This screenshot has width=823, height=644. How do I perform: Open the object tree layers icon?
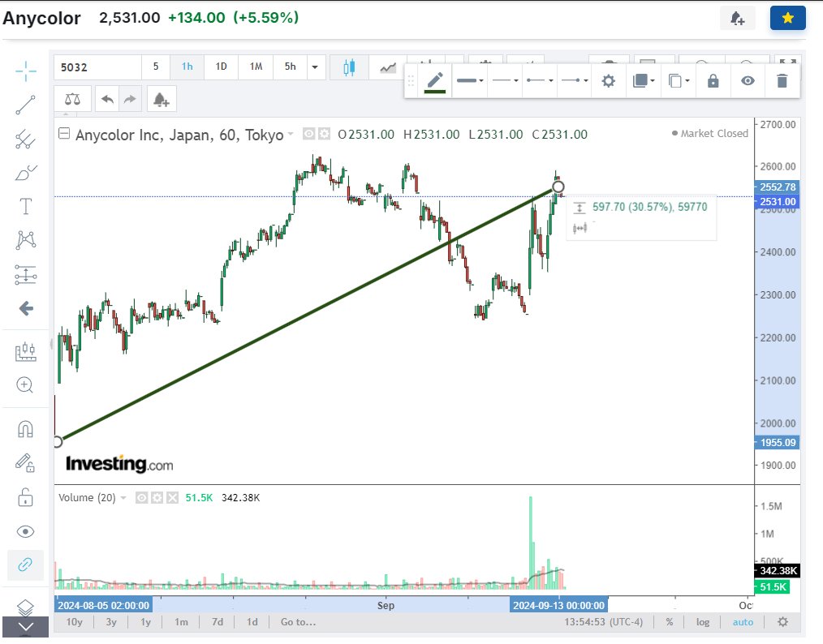[x=25, y=608]
